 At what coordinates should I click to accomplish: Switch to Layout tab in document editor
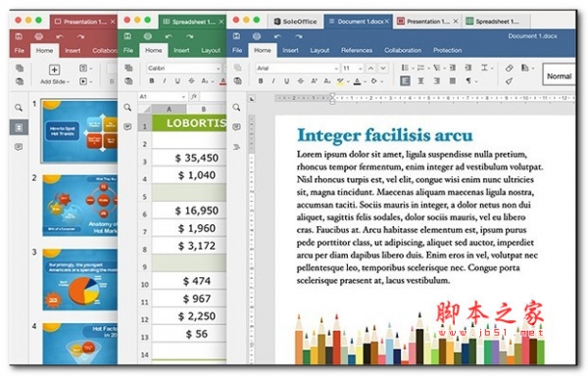coord(319,50)
